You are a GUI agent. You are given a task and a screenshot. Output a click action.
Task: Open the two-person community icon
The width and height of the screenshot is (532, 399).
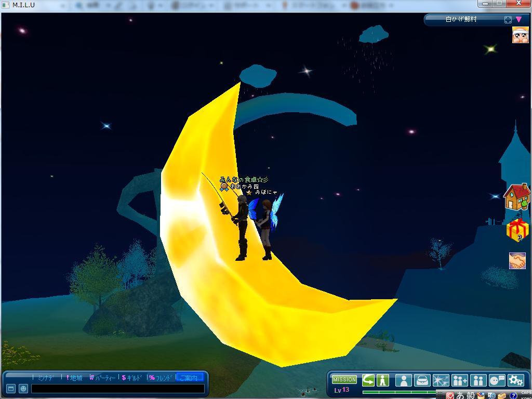click(478, 380)
